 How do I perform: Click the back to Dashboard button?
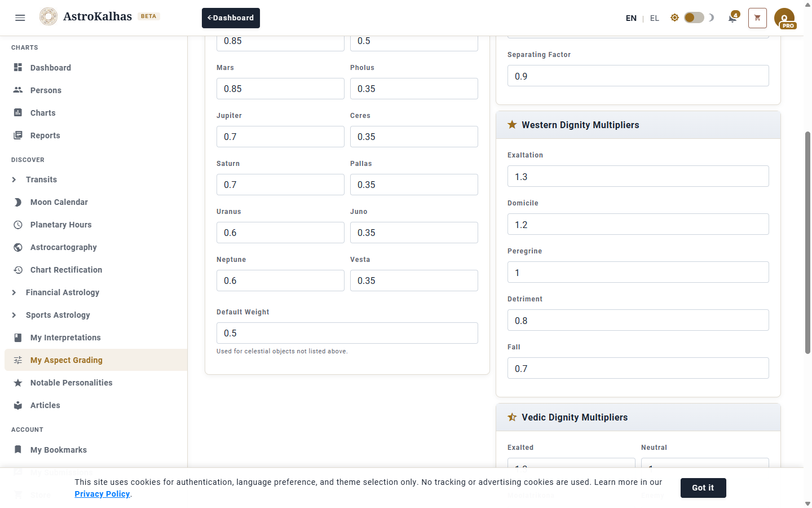[x=231, y=18]
